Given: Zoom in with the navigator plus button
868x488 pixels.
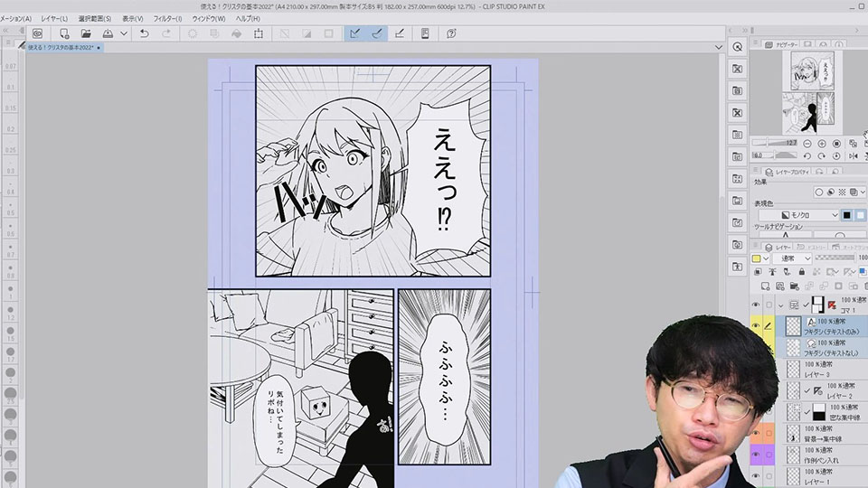Looking at the screenshot, I should coord(822,144).
